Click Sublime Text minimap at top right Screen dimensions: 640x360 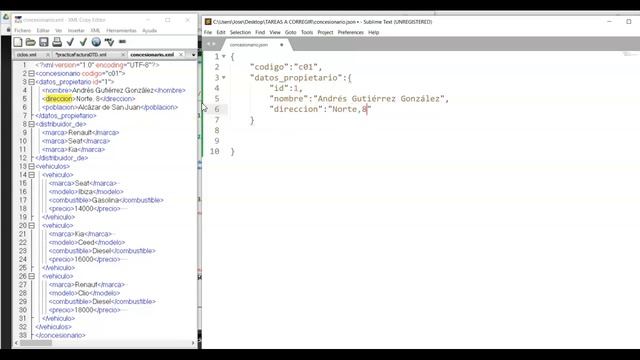point(631,54)
